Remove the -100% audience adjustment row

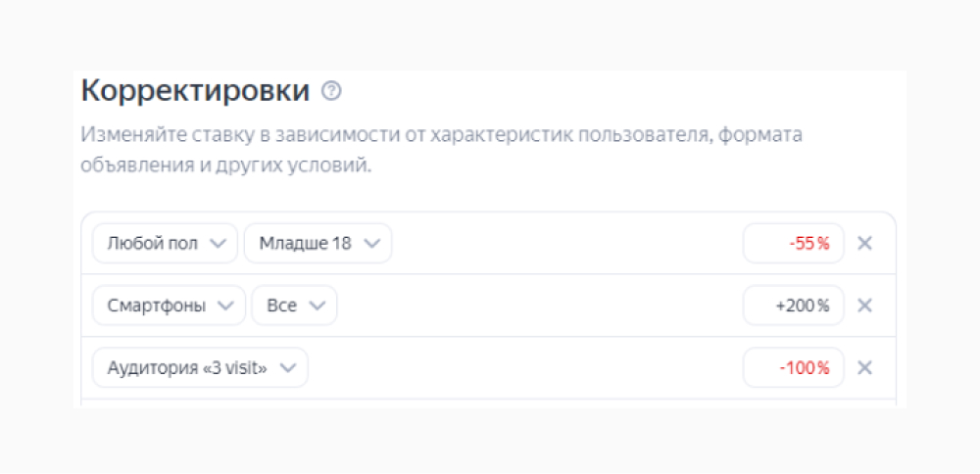pyautogui.click(x=864, y=368)
